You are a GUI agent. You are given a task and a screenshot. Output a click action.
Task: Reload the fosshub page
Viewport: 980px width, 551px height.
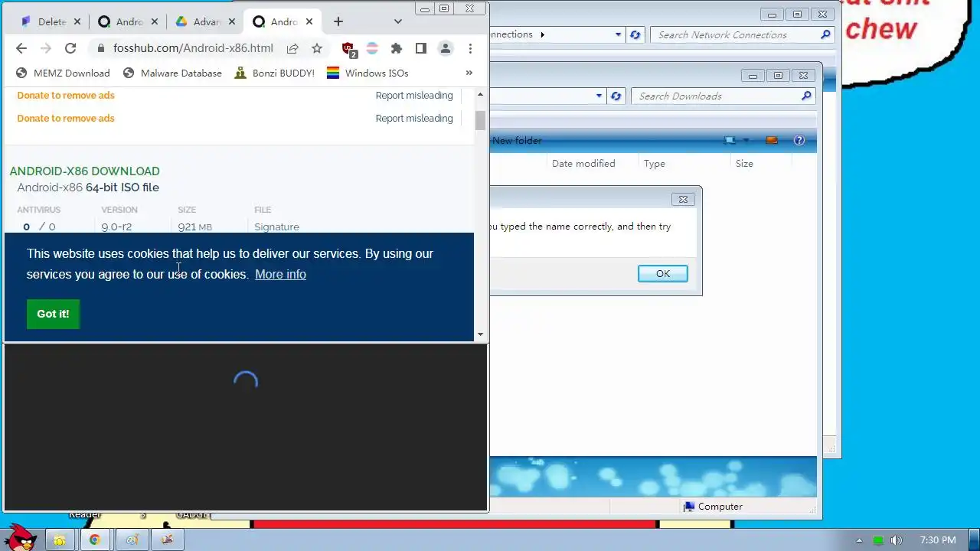[70, 48]
